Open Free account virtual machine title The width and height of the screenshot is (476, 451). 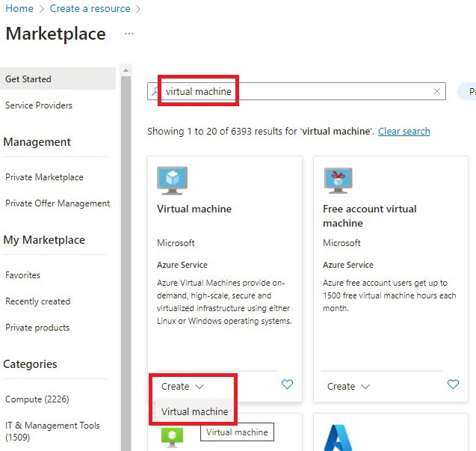pos(369,215)
